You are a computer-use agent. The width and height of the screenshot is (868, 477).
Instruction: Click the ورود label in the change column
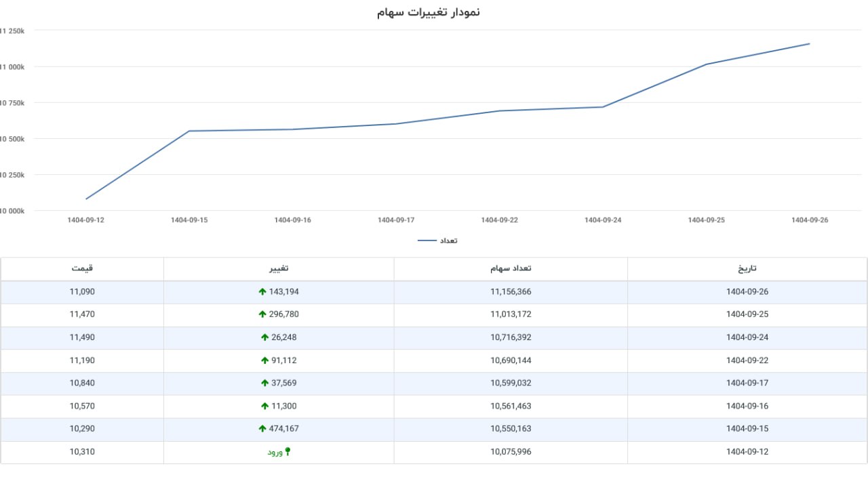coord(276,451)
